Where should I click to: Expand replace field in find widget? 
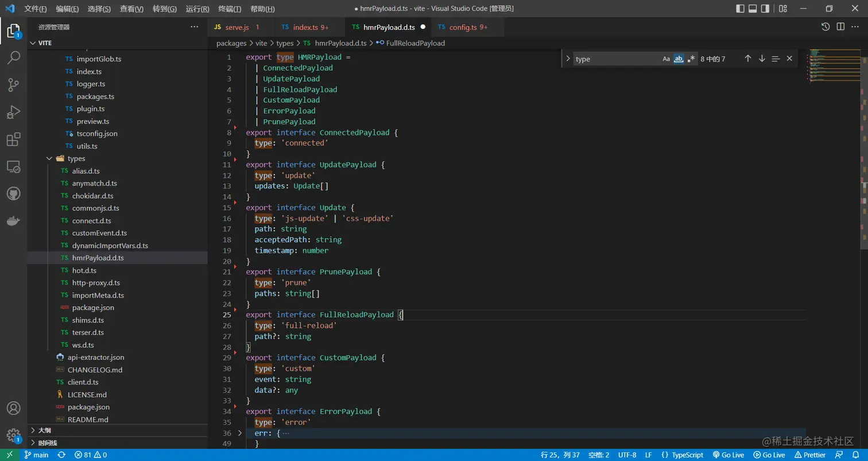tap(568, 59)
